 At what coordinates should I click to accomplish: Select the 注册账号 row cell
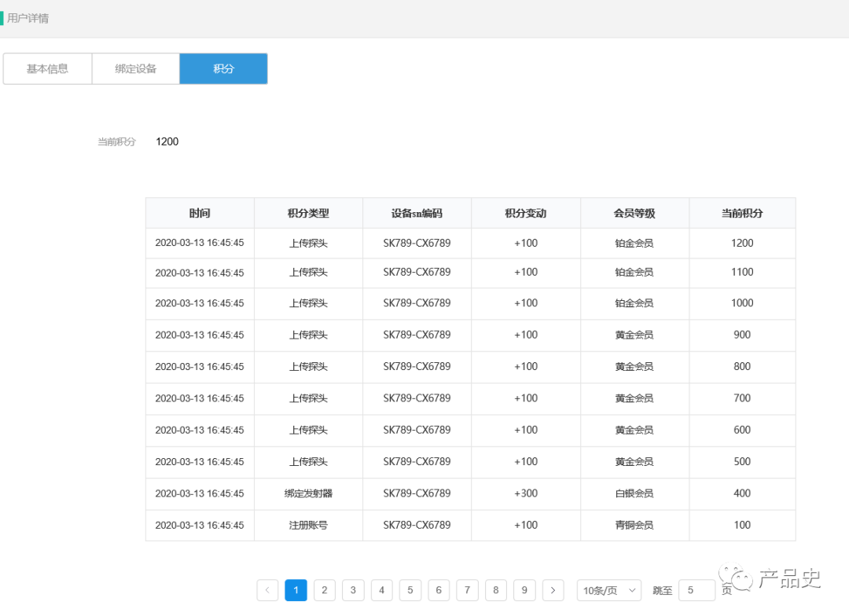pos(308,526)
